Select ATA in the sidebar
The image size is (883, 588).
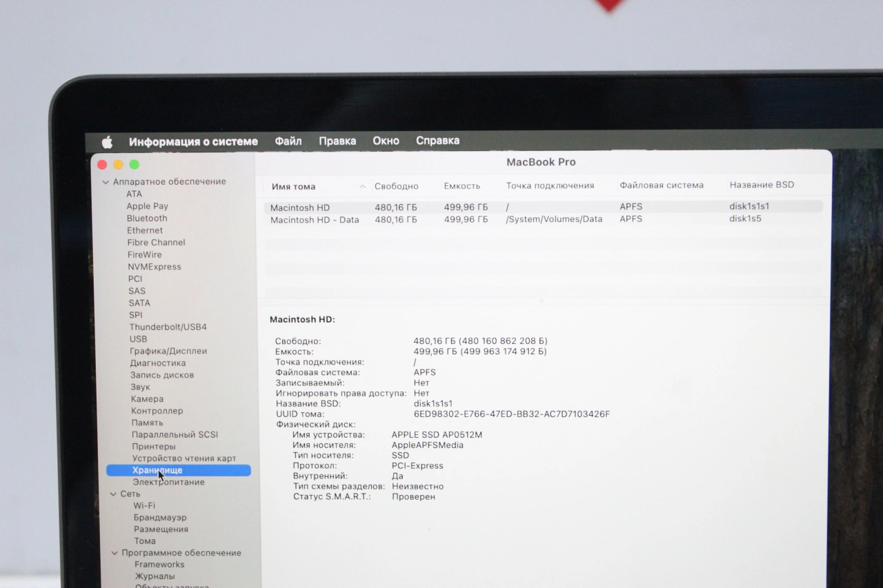[x=134, y=194]
